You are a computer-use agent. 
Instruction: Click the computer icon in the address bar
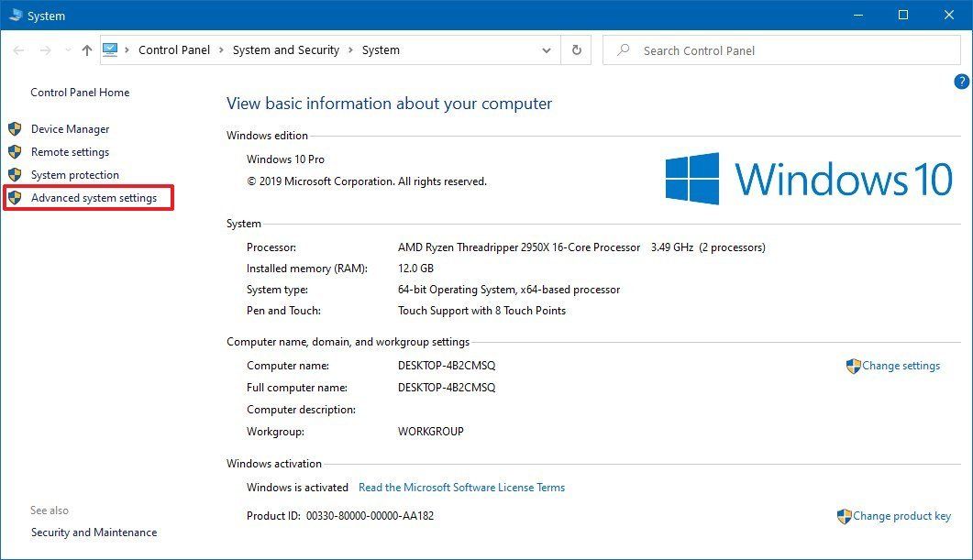tap(110, 49)
